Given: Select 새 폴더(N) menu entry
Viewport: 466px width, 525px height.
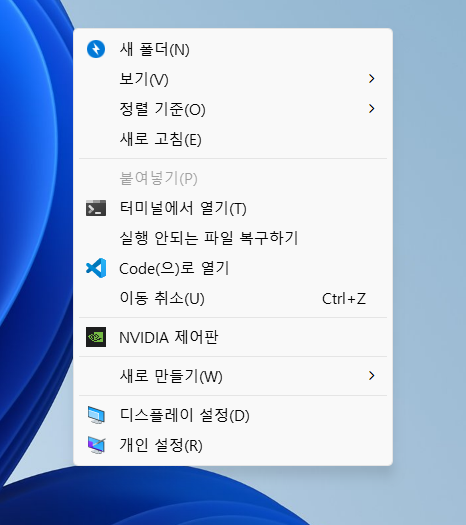Looking at the screenshot, I should [x=233, y=49].
